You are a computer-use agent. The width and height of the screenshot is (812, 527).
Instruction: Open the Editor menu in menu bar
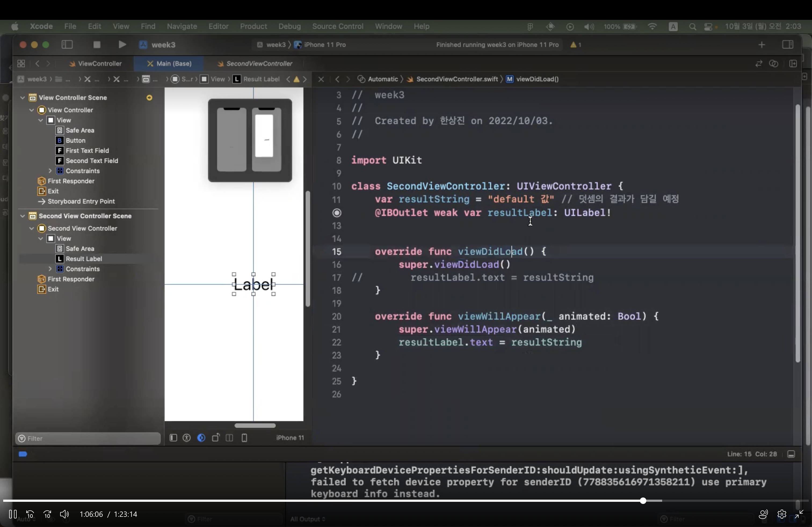(218, 26)
